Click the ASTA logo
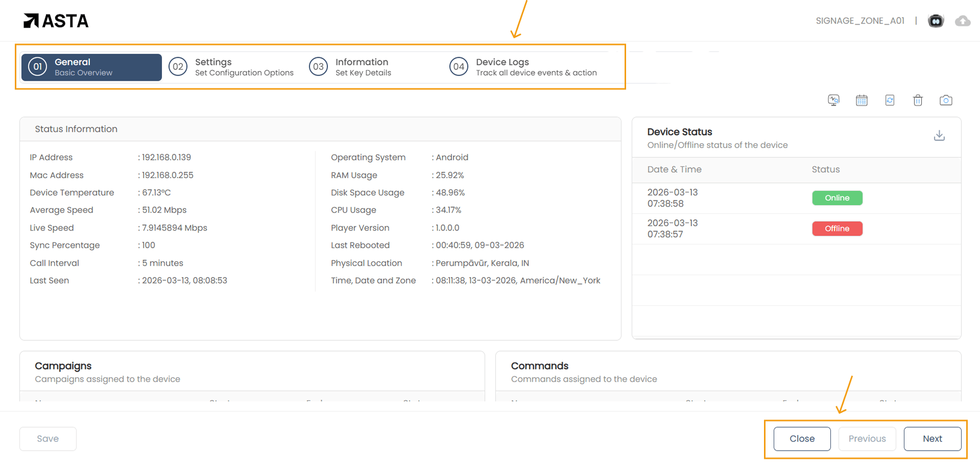This screenshot has width=980, height=466. coord(56,21)
